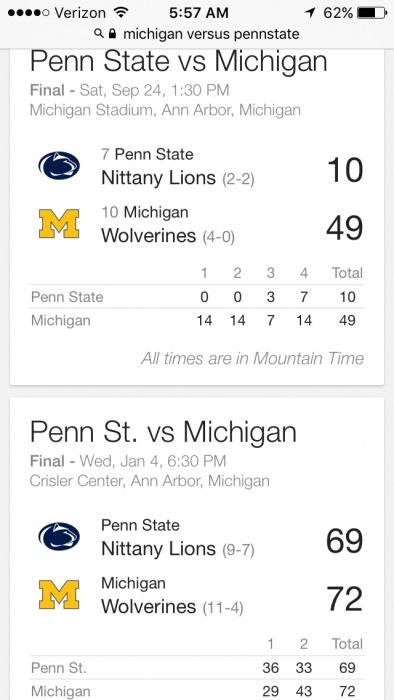The height and width of the screenshot is (700, 394).
Task: Open the Penn St. vs Michigan basketball heading
Action: coord(163,432)
